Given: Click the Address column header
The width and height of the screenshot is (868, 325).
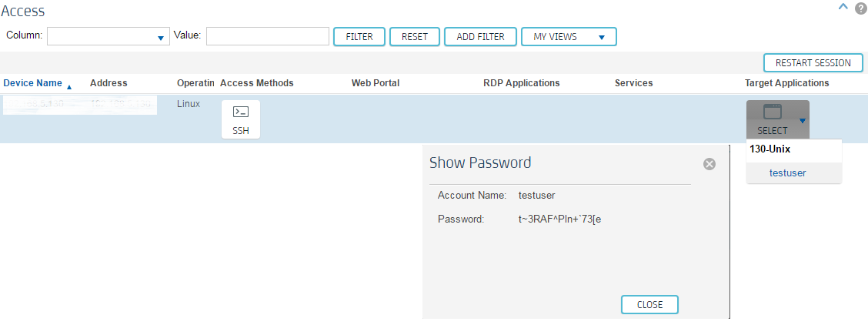Looking at the screenshot, I should [x=108, y=83].
